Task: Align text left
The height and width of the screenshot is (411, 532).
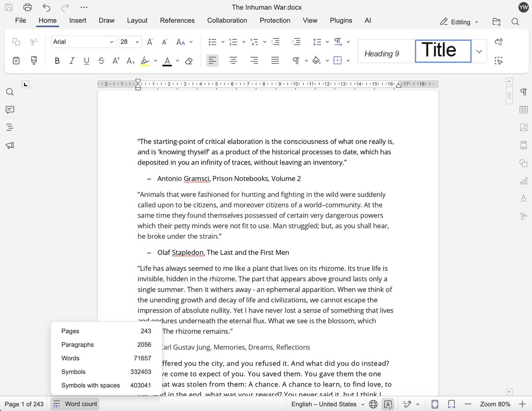Action: click(x=212, y=61)
